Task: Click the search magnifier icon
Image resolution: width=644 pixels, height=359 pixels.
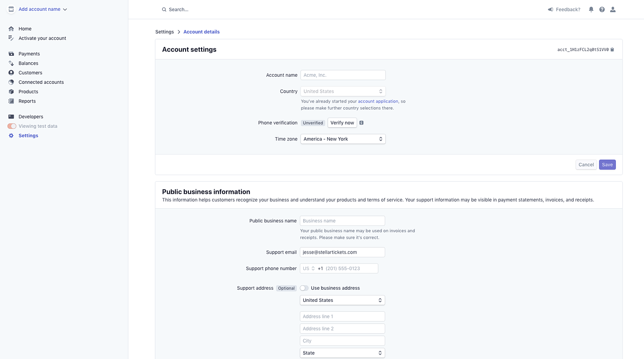Action: 164,9
